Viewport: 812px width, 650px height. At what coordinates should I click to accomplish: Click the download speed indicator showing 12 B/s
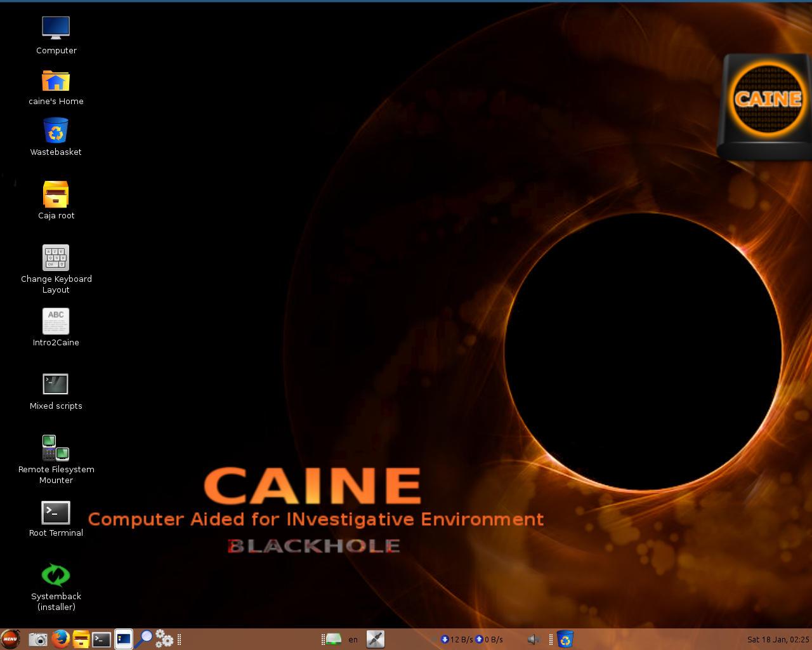(x=457, y=640)
